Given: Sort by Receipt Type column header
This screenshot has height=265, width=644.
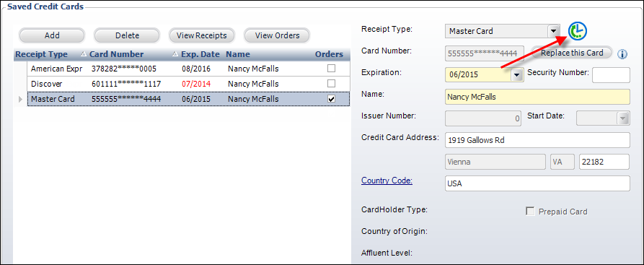Looking at the screenshot, I should [x=42, y=54].
